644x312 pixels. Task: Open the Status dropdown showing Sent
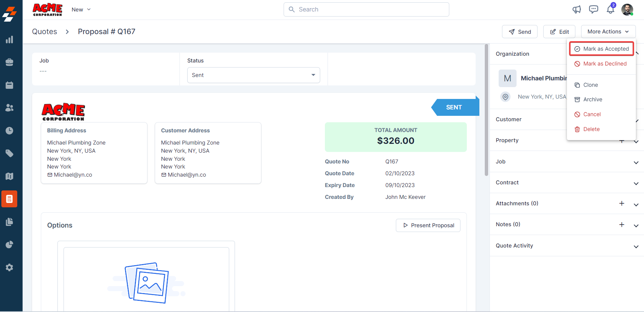tap(253, 75)
